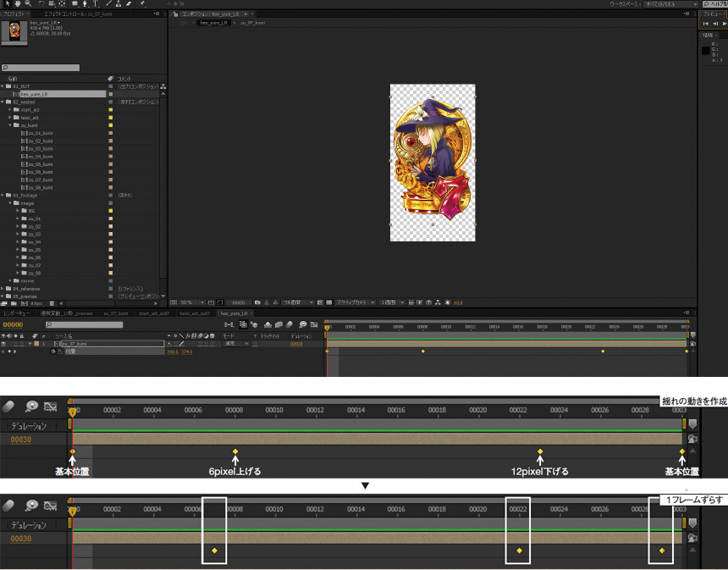The height and width of the screenshot is (570, 728).
Task: Open the zu_07_kumi timeline tab
Action: 116,313
